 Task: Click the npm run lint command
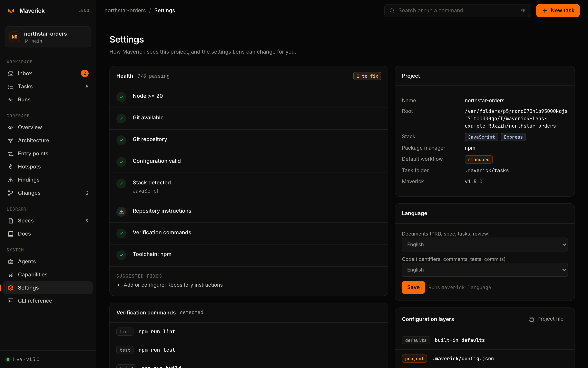157,331
